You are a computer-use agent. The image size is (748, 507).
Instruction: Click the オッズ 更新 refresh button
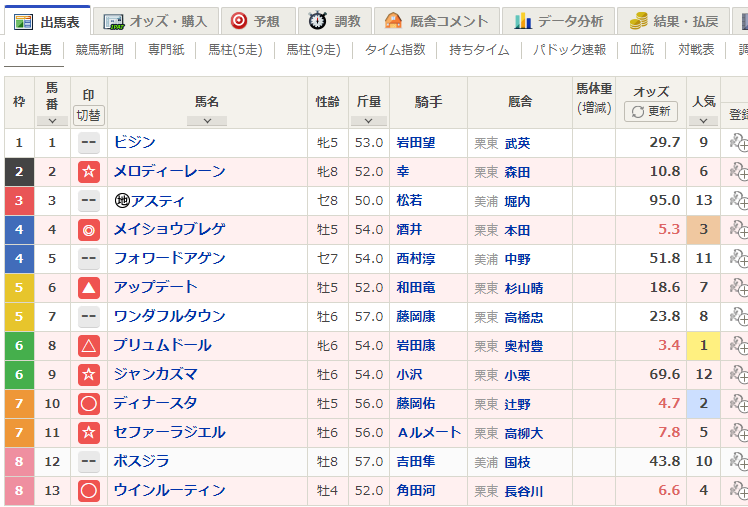(x=651, y=112)
